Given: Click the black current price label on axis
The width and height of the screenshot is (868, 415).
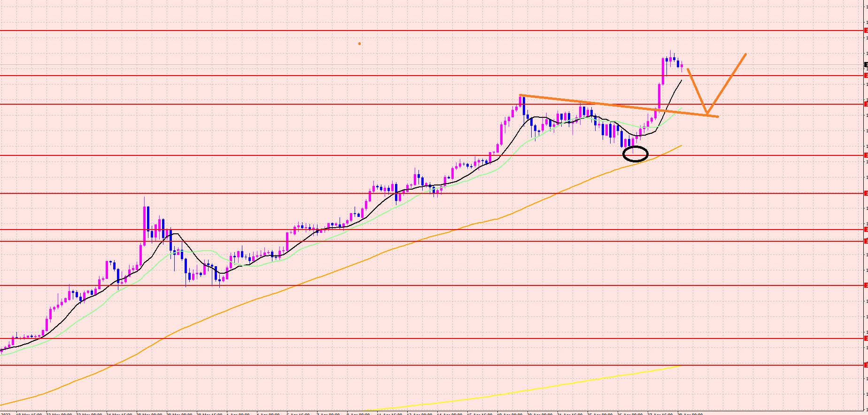Looking at the screenshot, I should pyautogui.click(x=866, y=65).
